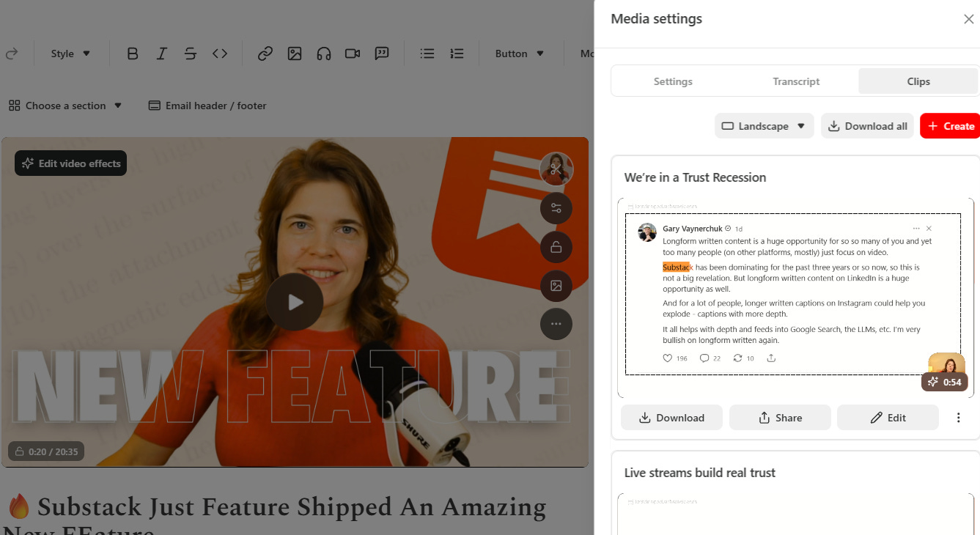Open the clips scissors button on the video

556,169
